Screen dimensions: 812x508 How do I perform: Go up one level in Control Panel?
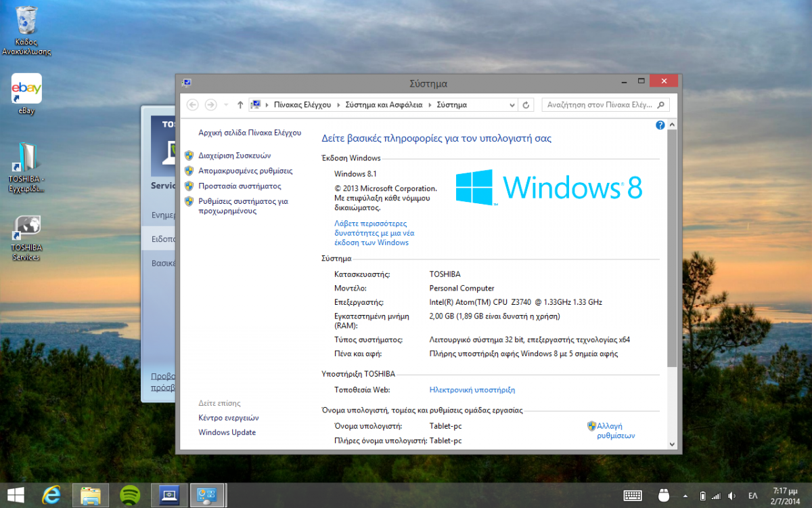click(240, 104)
